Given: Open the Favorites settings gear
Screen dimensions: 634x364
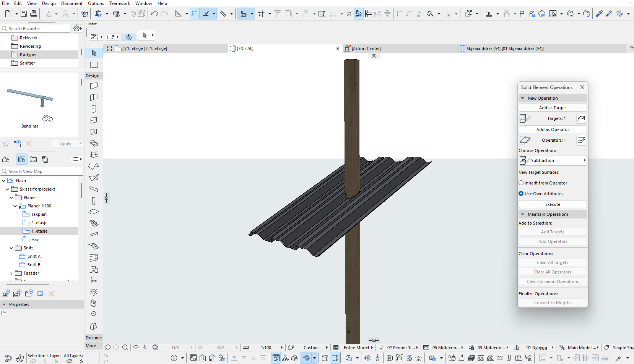Looking at the screenshot, I should click(x=77, y=29).
